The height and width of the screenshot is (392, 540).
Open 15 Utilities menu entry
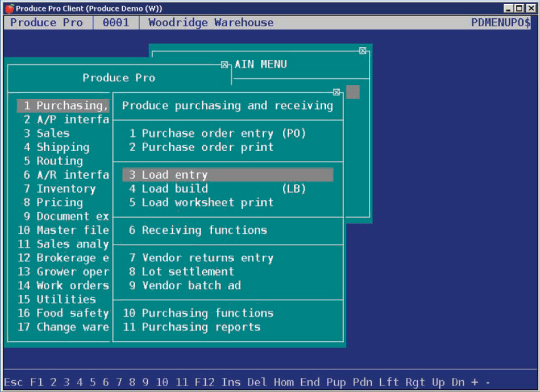57,299
